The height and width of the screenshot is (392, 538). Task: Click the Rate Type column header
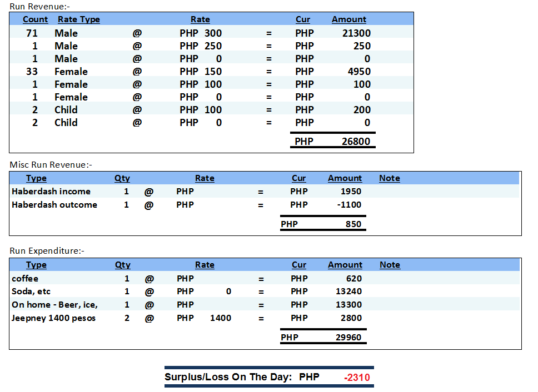[78, 19]
